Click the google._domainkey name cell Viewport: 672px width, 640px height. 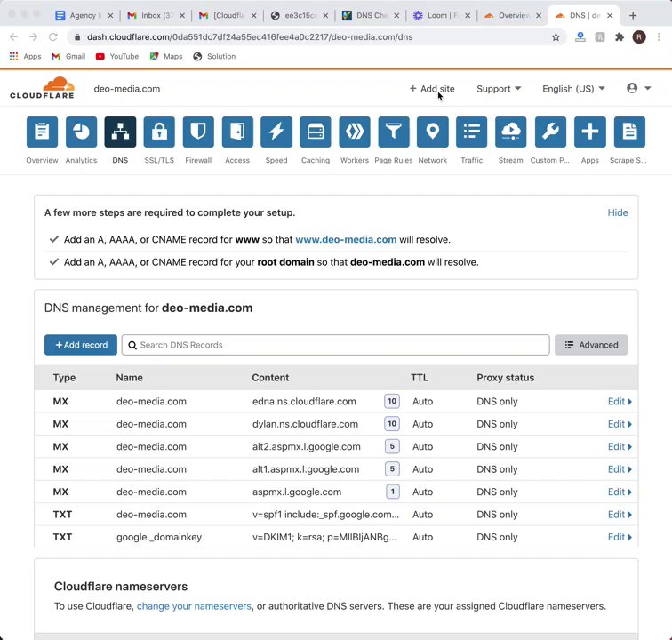(x=159, y=537)
